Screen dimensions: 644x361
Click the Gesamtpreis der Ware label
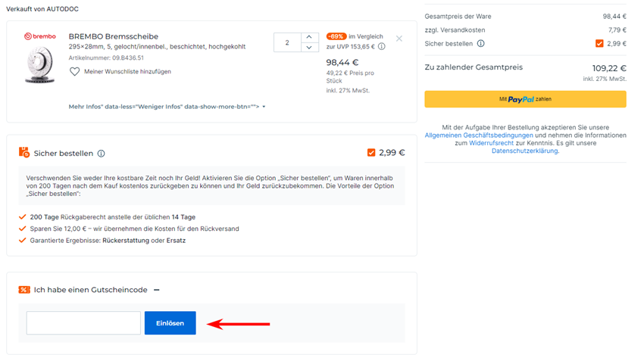(458, 17)
